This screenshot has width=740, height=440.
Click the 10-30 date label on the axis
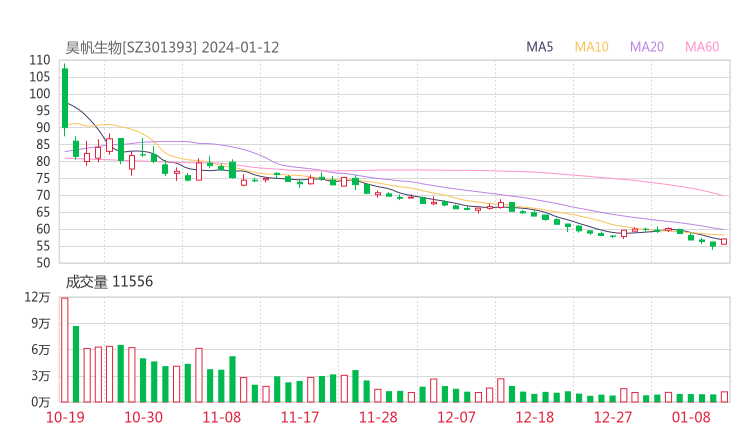tap(143, 417)
